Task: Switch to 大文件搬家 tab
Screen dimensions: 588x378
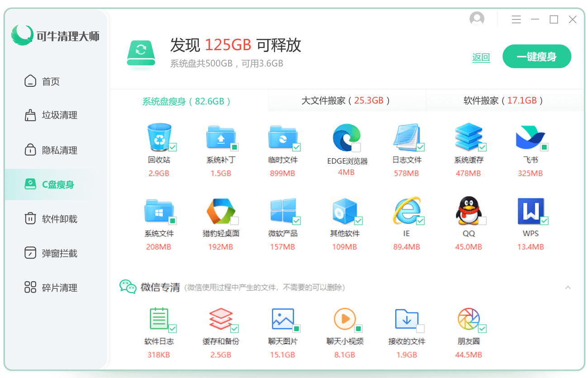Action: tap(346, 100)
